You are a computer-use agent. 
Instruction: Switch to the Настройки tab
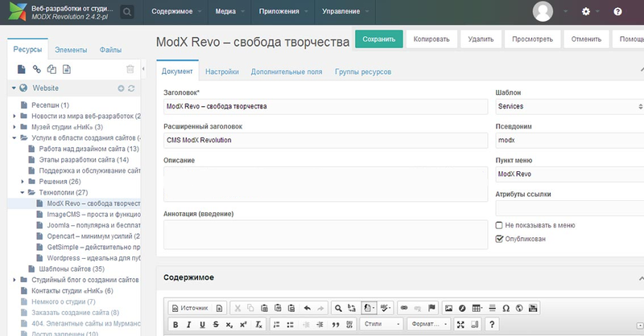(x=221, y=72)
